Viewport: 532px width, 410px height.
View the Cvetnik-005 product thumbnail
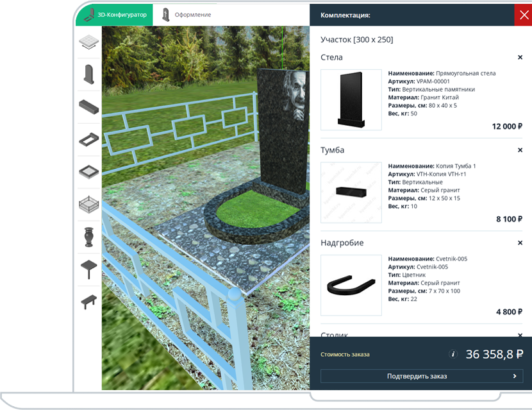click(x=351, y=286)
